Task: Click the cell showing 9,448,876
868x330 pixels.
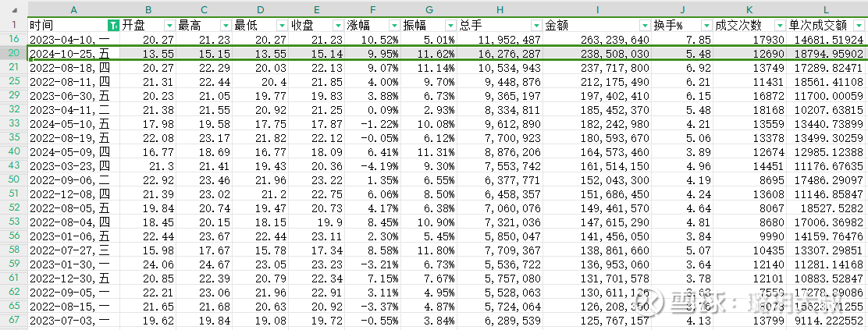Action: 500,81
